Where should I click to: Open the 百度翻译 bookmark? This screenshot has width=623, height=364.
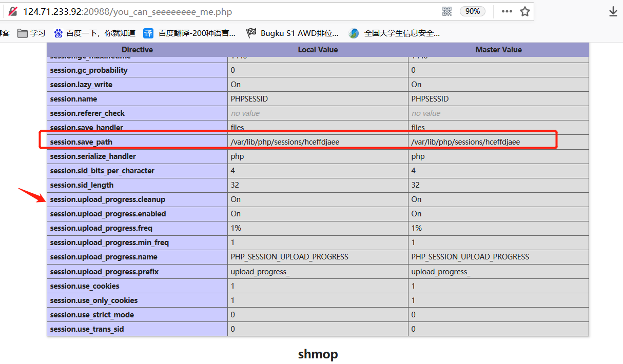tap(190, 33)
